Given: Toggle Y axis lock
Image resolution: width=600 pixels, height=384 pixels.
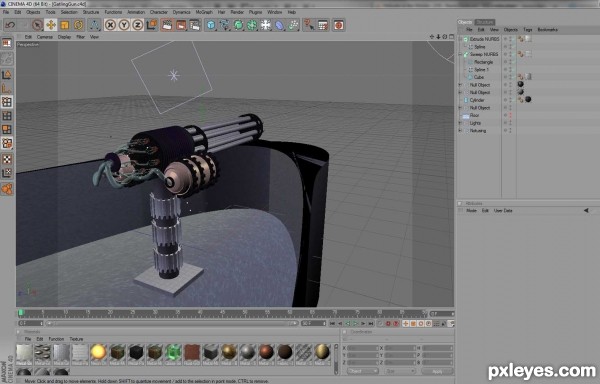Looking at the screenshot, I should click(124, 25).
